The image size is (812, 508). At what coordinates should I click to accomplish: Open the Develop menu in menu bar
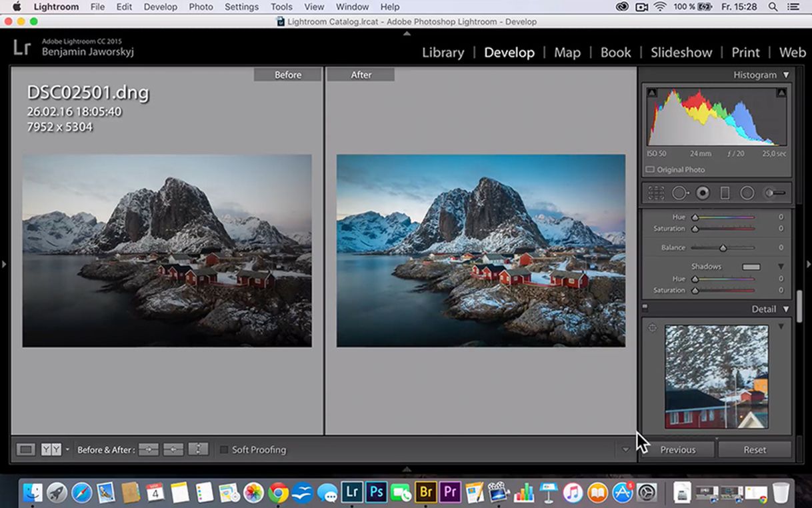click(x=160, y=7)
